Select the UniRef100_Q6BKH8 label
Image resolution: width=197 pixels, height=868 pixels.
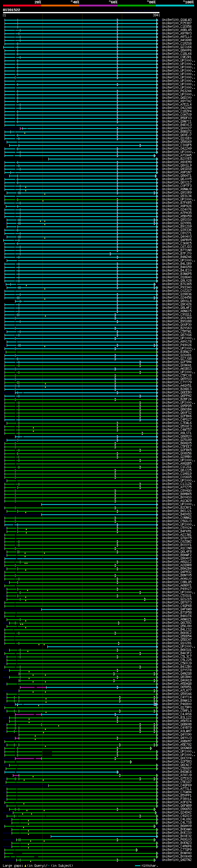point(177,724)
